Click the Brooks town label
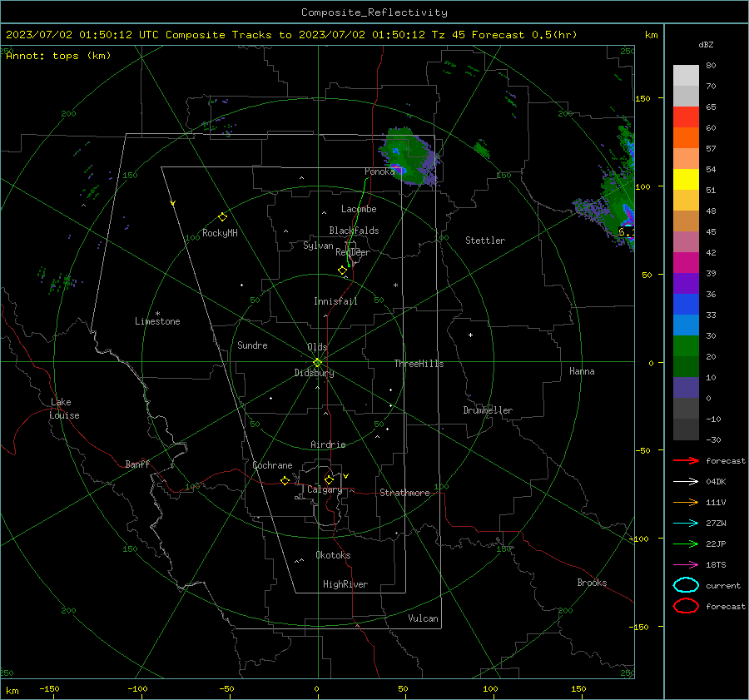The width and height of the screenshot is (749, 700). point(592,583)
